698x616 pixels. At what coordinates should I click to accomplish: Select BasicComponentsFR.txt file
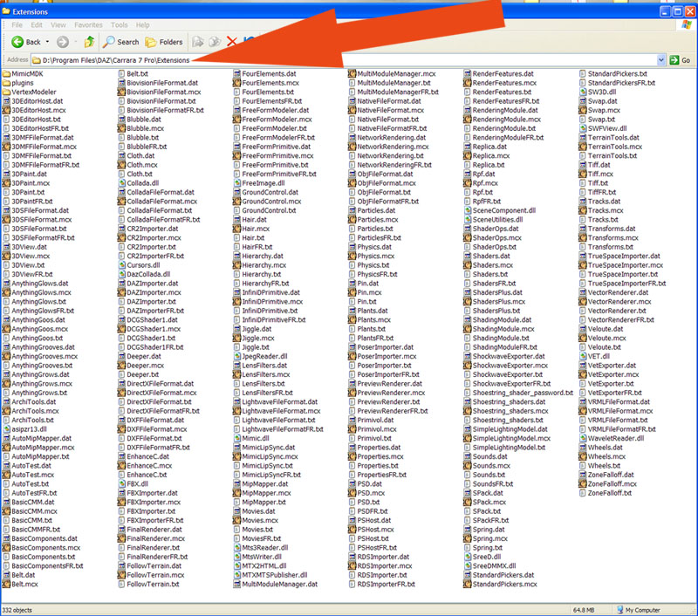click(43, 566)
